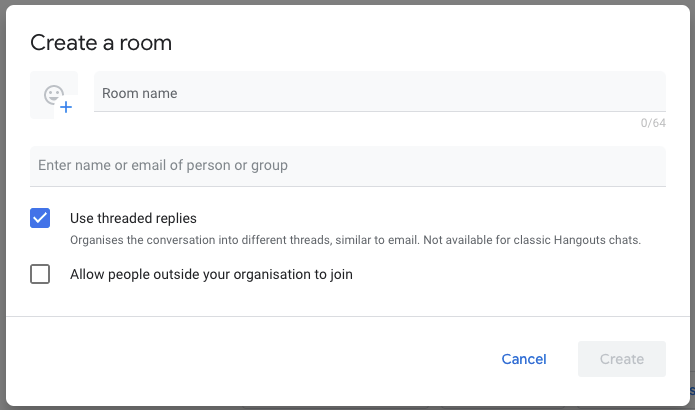Image resolution: width=695 pixels, height=410 pixels.
Task: Click the threaded replies description text
Action: 355,240
